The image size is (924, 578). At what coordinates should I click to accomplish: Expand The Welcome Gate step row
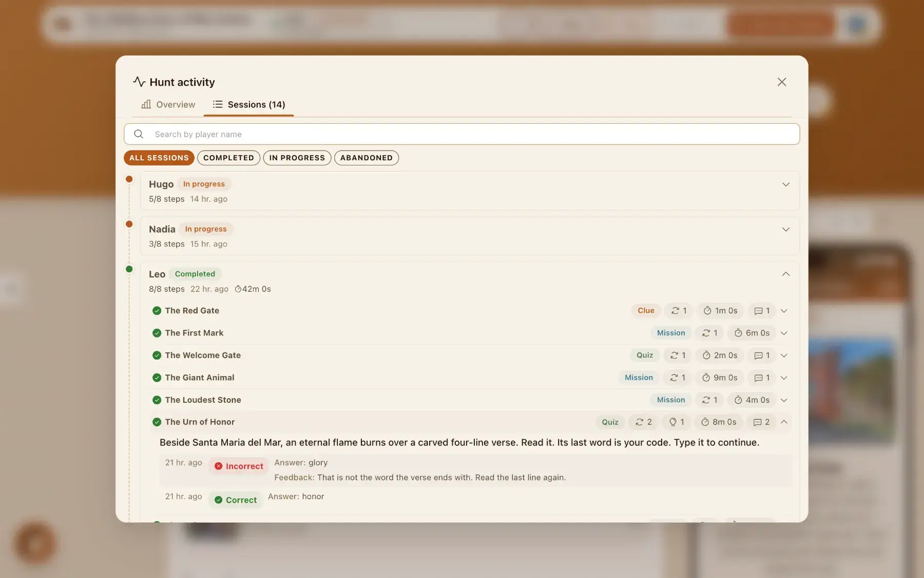click(784, 356)
